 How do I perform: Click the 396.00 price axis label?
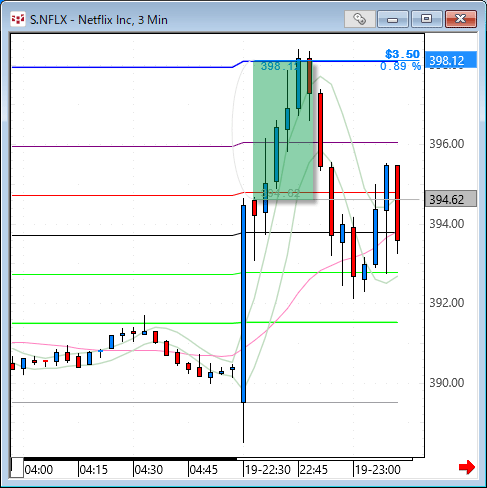[446, 144]
